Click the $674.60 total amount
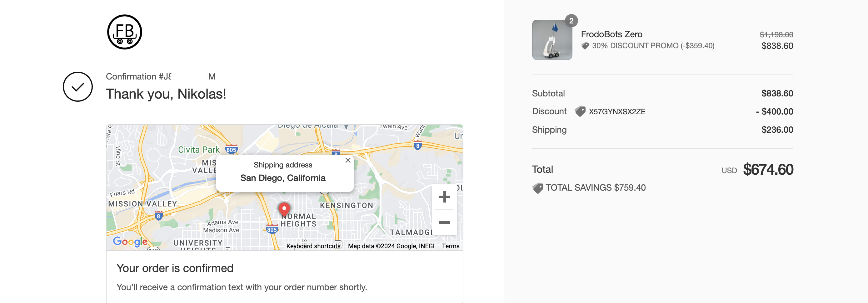The width and height of the screenshot is (868, 303). pyautogui.click(x=768, y=169)
